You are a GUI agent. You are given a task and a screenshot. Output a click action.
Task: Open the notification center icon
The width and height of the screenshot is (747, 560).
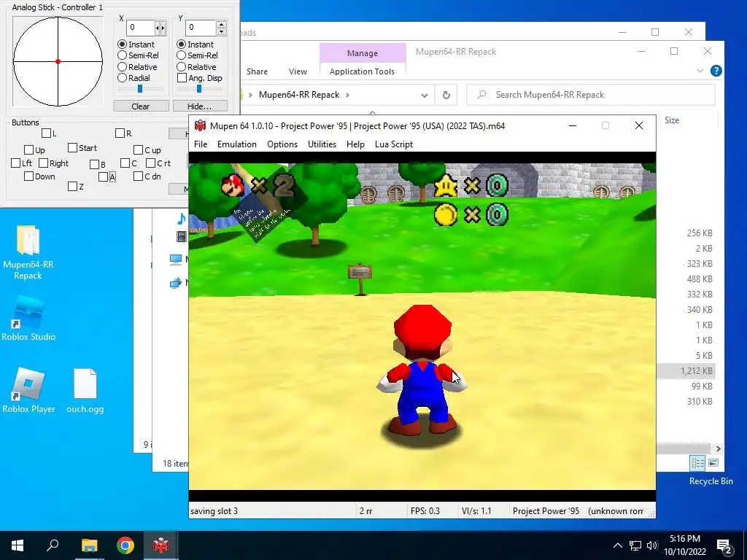pos(724,546)
